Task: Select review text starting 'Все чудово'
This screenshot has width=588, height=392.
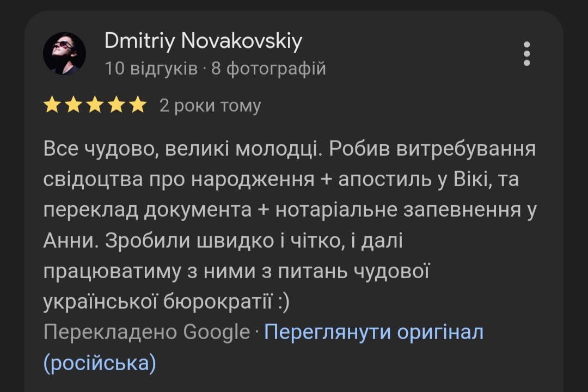Action: coord(289,225)
